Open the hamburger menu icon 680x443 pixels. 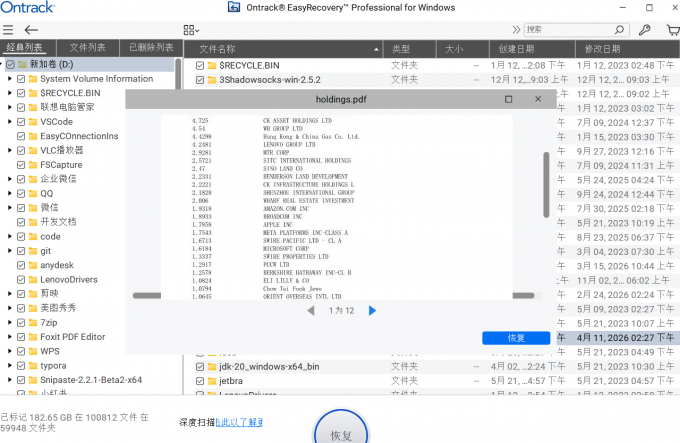(8, 30)
